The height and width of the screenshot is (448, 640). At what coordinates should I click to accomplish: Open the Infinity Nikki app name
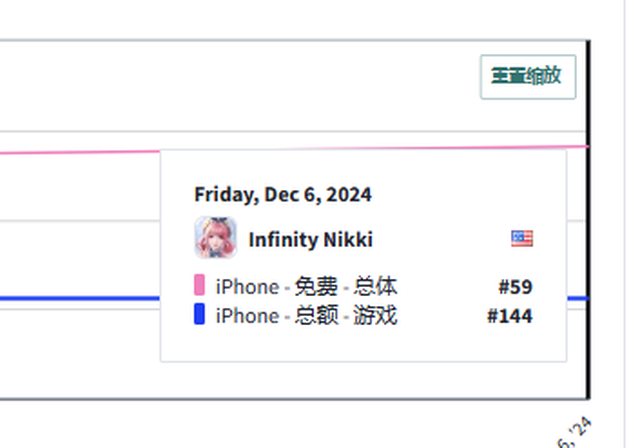point(310,240)
